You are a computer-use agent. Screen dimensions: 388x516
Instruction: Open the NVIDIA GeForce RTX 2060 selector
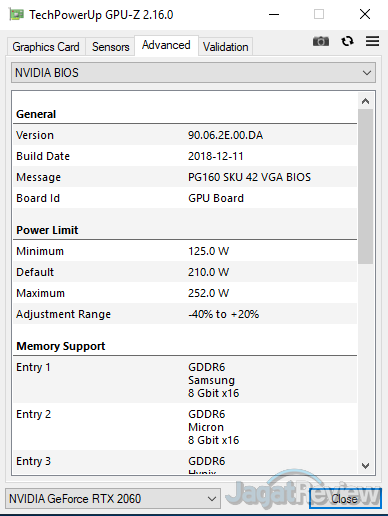point(113,499)
